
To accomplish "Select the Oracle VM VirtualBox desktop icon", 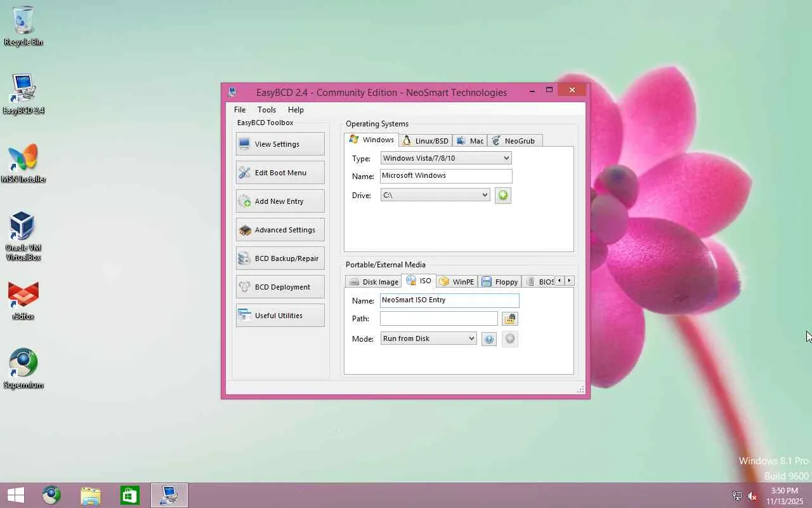I will [23, 236].
